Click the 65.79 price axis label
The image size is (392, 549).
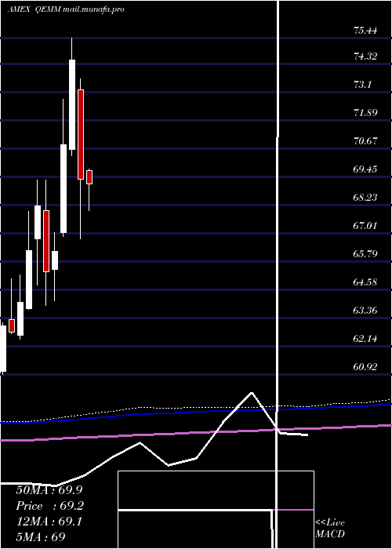(365, 253)
